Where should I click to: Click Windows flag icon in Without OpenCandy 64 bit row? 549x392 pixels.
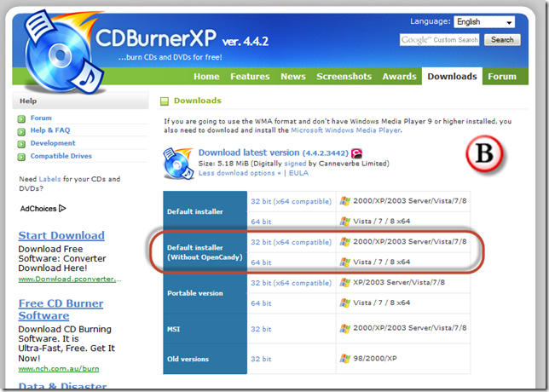coord(345,262)
